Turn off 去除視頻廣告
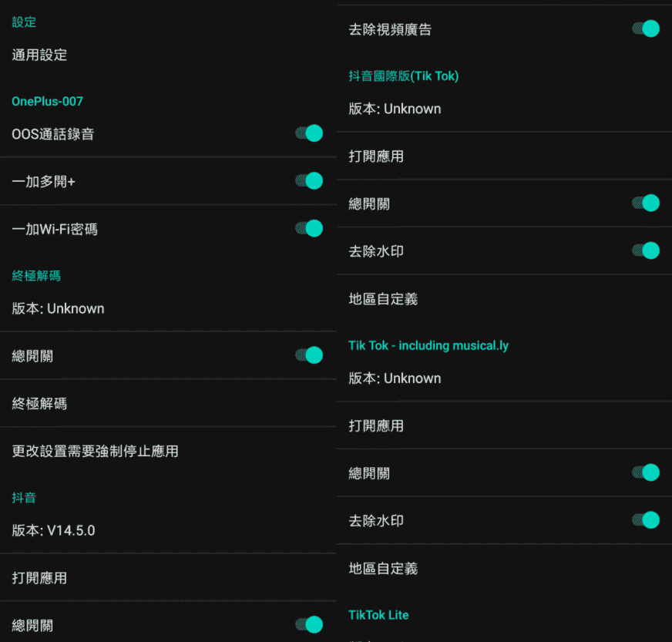 click(x=644, y=28)
